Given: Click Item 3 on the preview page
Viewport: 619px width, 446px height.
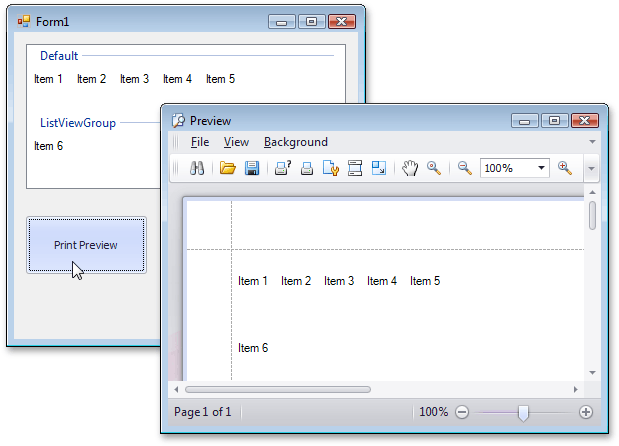Looking at the screenshot, I should [x=339, y=281].
